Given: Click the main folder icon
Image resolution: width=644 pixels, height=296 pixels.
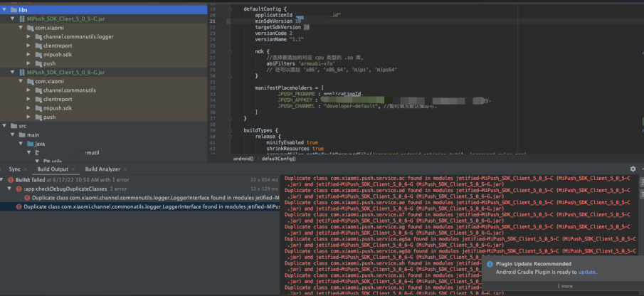Looking at the screenshot, I should pyautogui.click(x=22, y=134).
